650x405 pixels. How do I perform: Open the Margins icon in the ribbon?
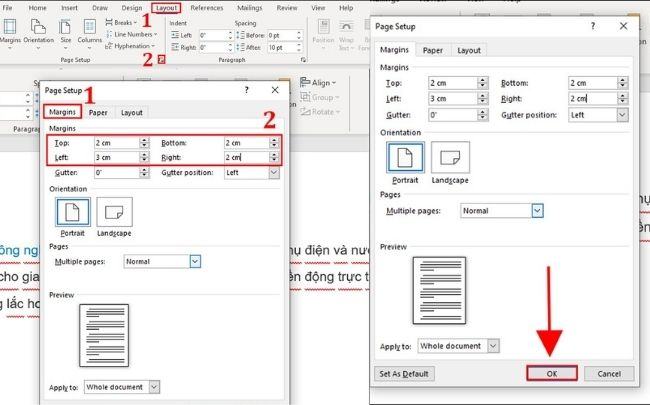(x=10, y=32)
